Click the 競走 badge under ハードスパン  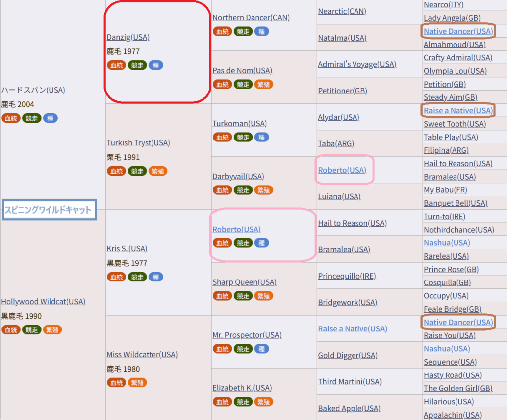coord(32,118)
